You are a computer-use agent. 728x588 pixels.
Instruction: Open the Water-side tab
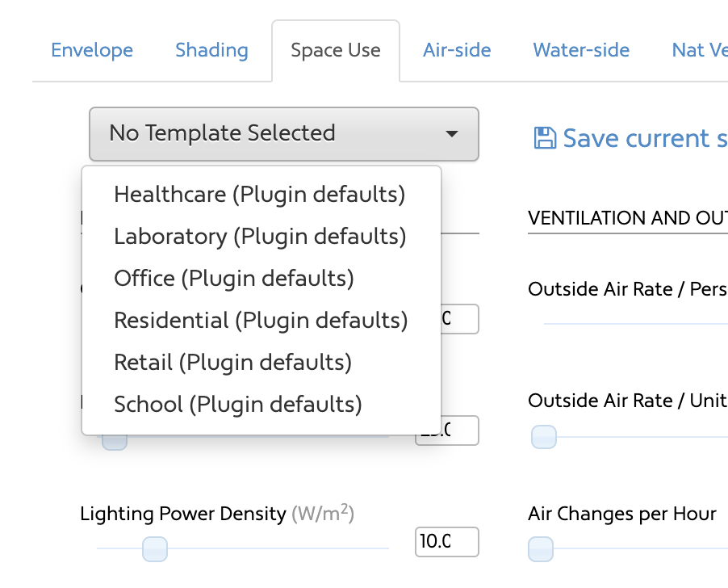(x=581, y=50)
